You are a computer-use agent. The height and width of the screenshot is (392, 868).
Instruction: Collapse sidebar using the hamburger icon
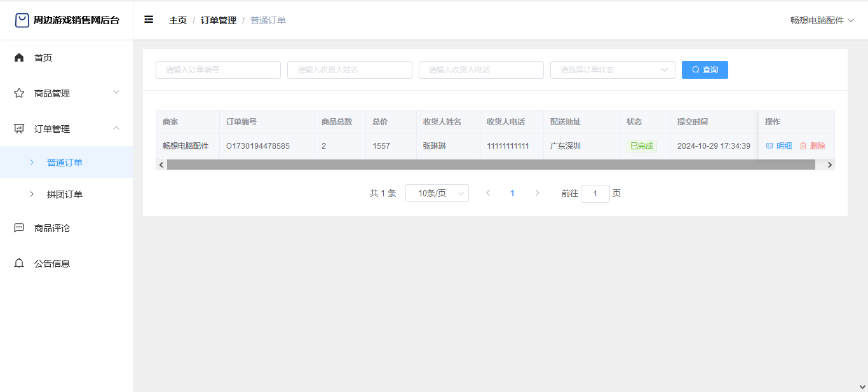(149, 20)
